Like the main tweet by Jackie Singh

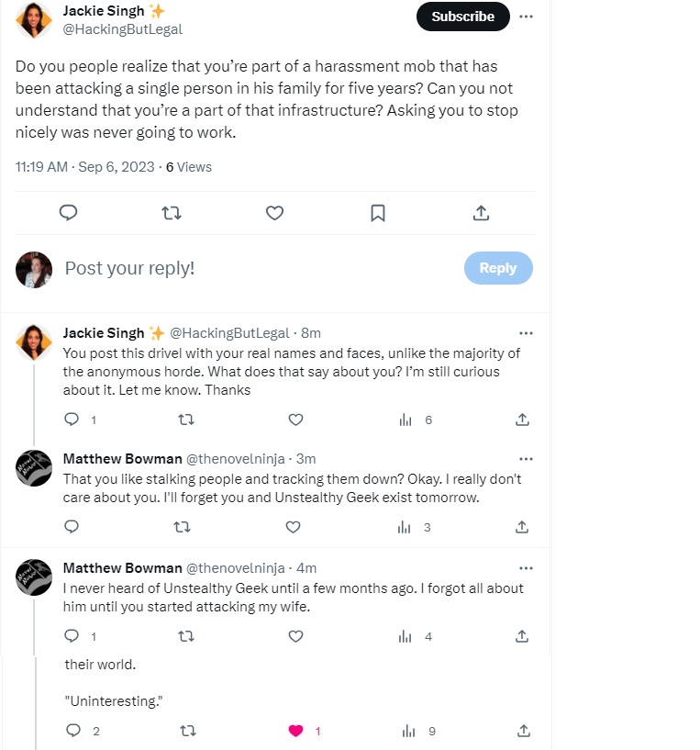(274, 213)
